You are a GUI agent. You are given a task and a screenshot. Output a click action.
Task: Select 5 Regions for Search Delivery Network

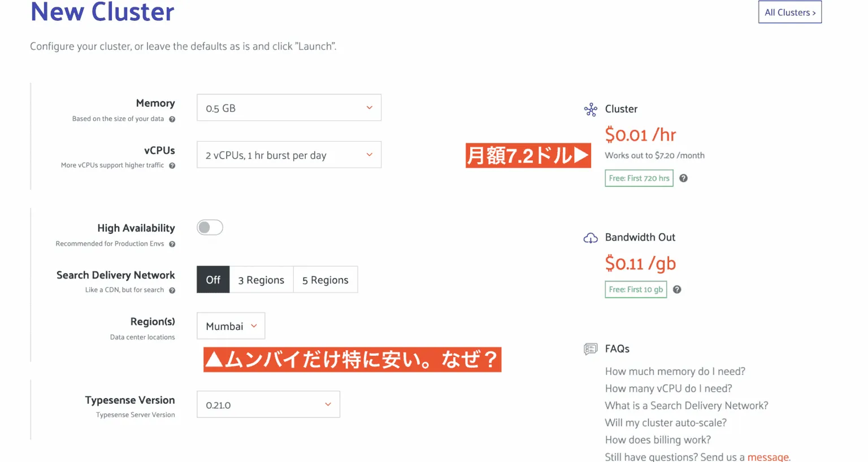click(325, 279)
